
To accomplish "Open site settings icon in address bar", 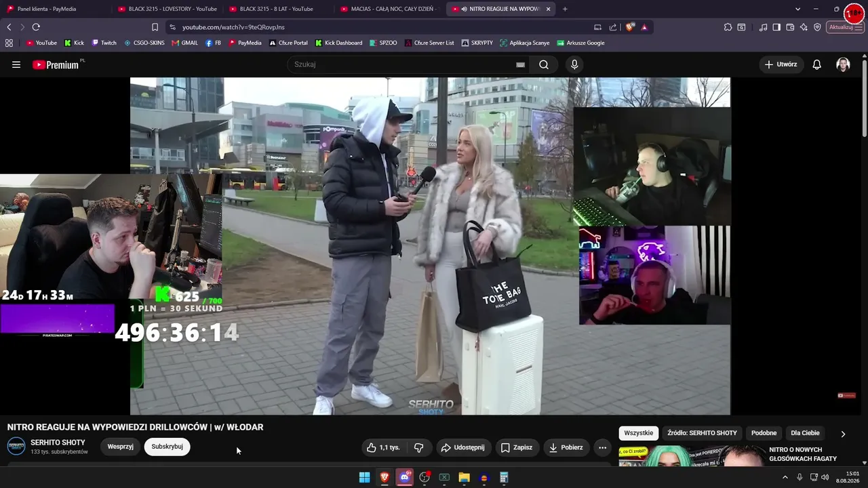I will pos(172,27).
